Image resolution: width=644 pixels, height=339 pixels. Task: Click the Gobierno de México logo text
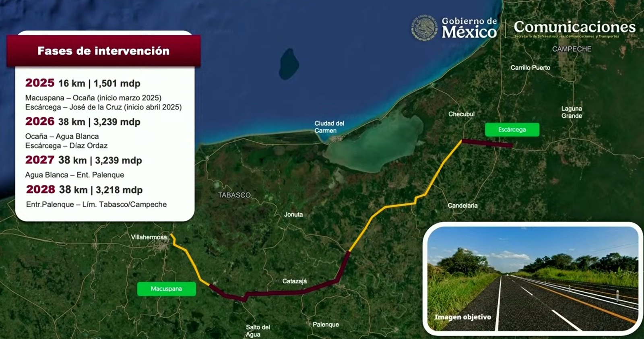[x=469, y=28]
